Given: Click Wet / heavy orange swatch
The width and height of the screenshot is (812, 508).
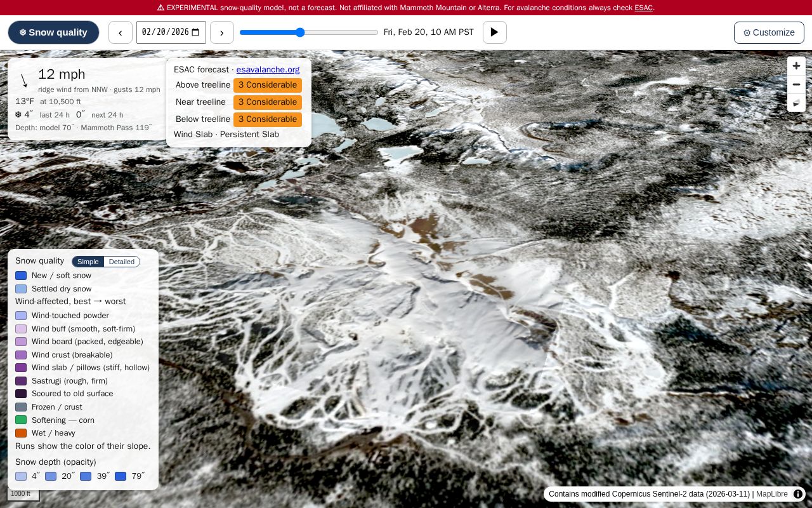Looking at the screenshot, I should pyautogui.click(x=21, y=433).
